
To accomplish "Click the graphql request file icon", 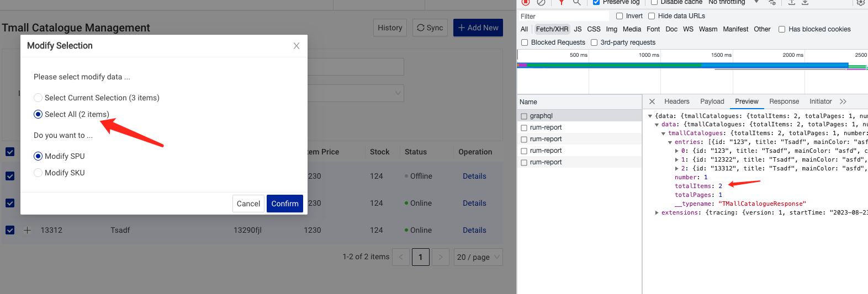I will [x=524, y=116].
